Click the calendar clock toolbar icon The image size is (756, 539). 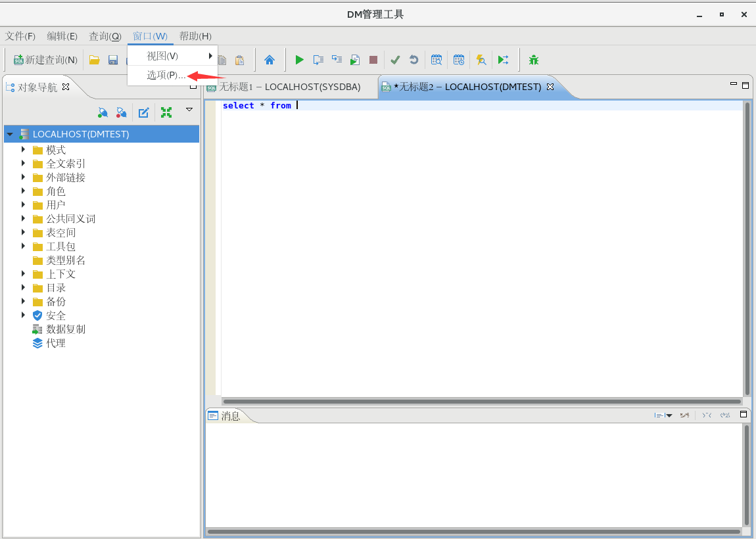point(458,60)
